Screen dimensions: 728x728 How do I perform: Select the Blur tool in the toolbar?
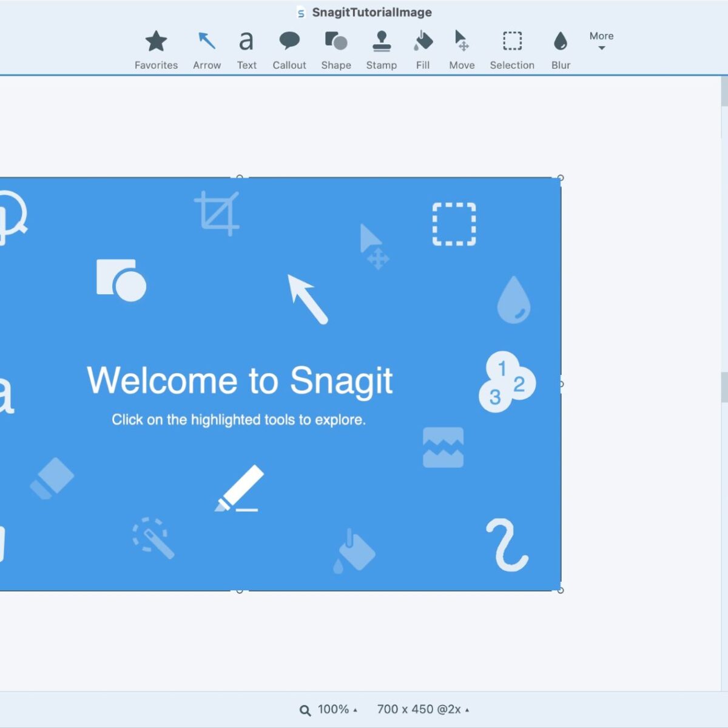561,50
